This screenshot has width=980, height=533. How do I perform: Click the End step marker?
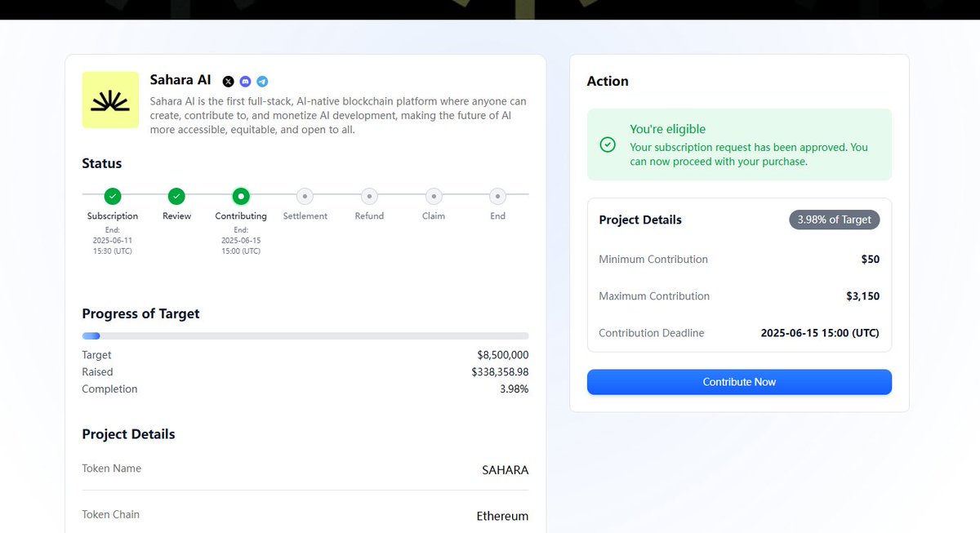(497, 196)
